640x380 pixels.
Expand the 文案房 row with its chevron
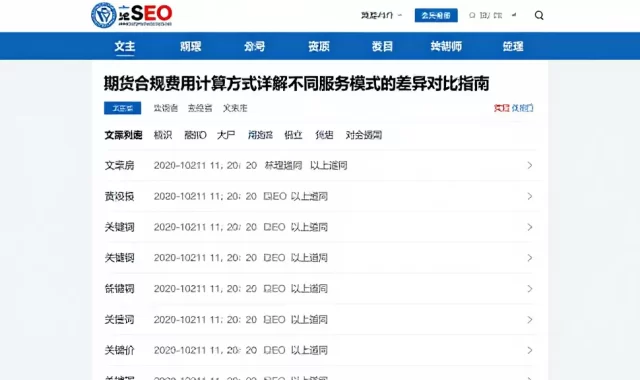(530, 165)
